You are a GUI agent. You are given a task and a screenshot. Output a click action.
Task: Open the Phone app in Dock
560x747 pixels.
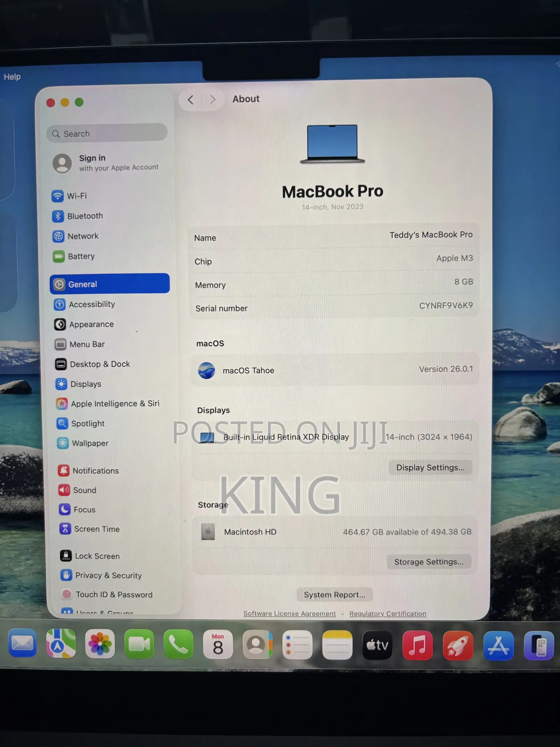178,644
